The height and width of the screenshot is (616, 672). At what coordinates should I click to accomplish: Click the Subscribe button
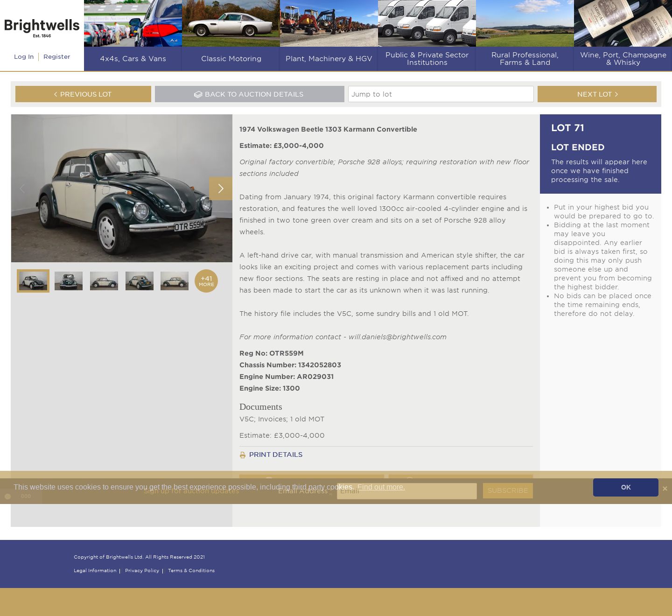point(508,491)
